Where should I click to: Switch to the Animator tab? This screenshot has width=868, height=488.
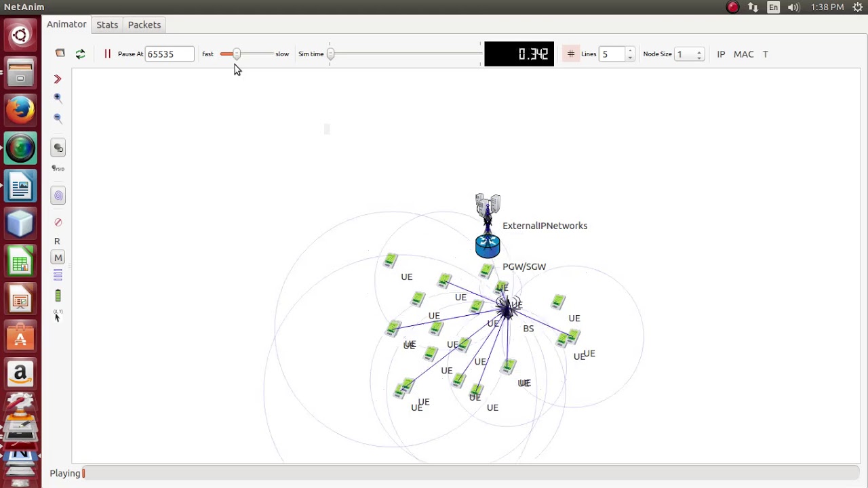pyautogui.click(x=66, y=24)
